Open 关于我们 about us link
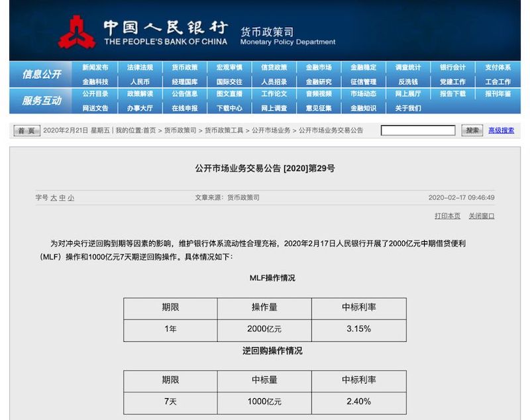The width and height of the screenshot is (530, 420). [x=408, y=108]
